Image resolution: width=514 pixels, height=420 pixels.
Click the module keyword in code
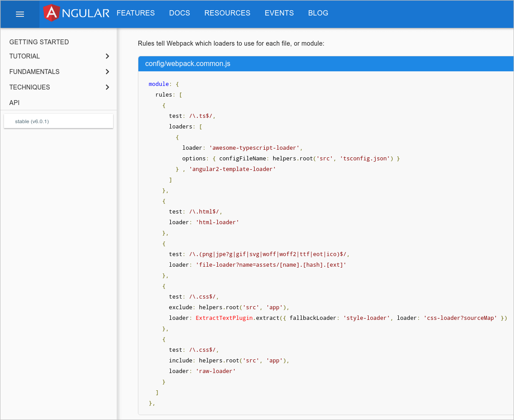159,84
